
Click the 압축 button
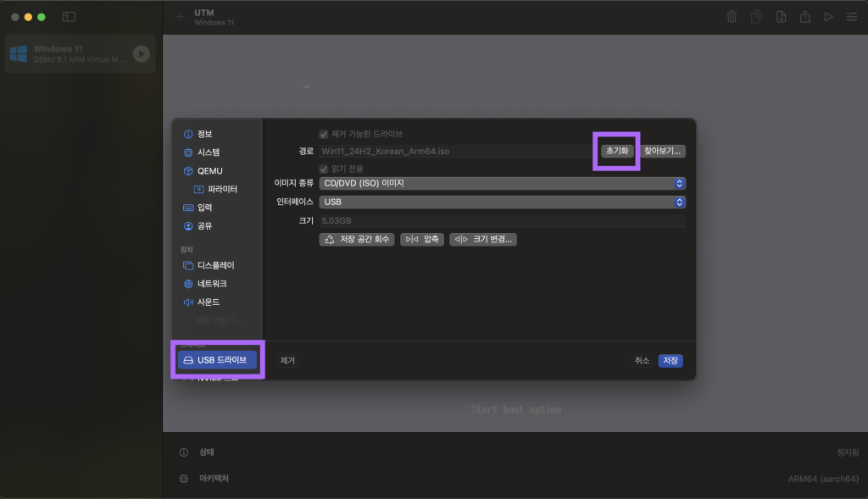pyautogui.click(x=422, y=240)
